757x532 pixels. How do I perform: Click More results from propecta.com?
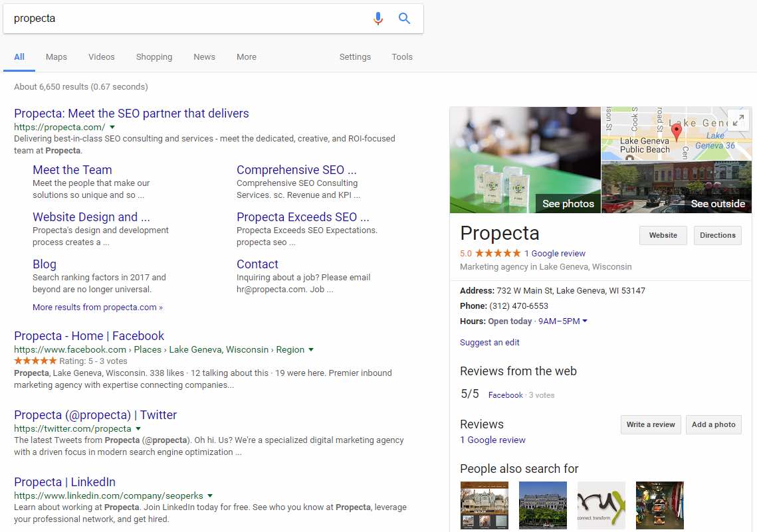coord(98,308)
